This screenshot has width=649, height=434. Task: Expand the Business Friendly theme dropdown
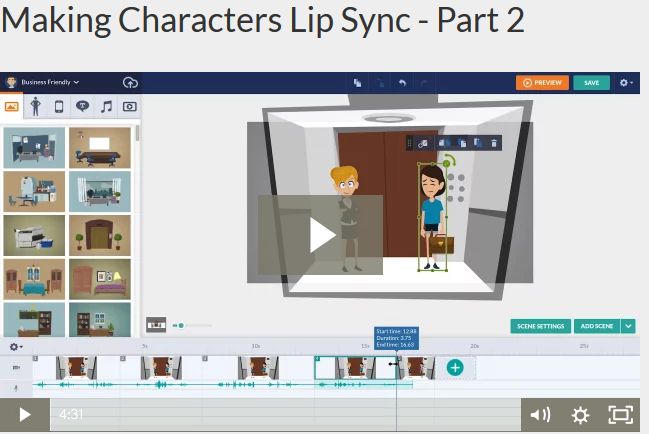click(x=50, y=82)
